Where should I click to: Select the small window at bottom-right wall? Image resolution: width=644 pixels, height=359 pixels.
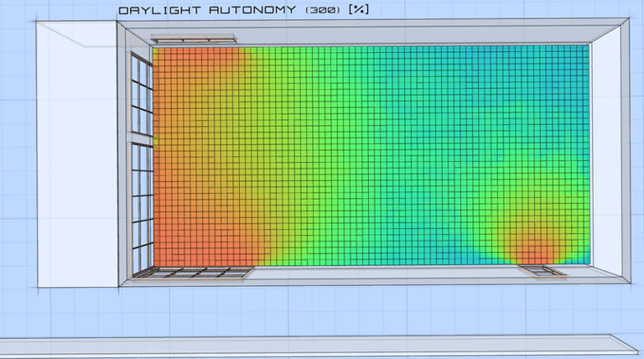[x=543, y=271]
